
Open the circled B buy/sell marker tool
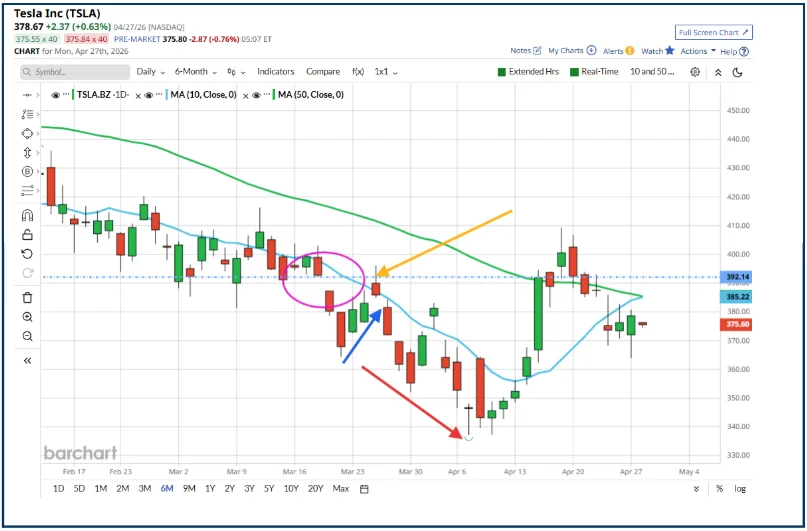click(x=28, y=171)
